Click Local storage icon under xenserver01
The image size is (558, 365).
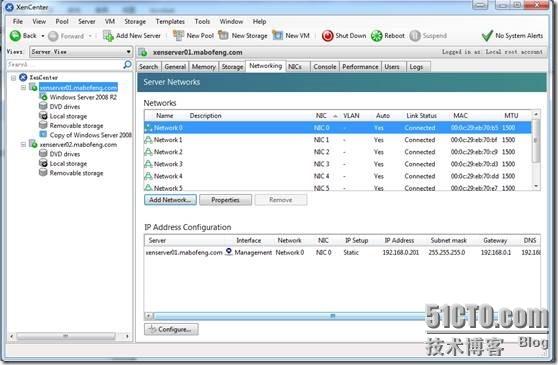tap(43, 116)
